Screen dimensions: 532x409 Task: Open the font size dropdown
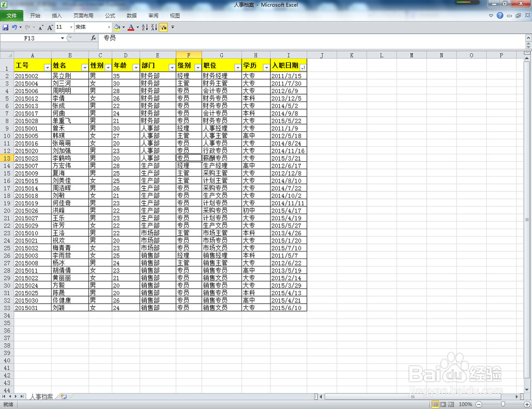(x=70, y=27)
